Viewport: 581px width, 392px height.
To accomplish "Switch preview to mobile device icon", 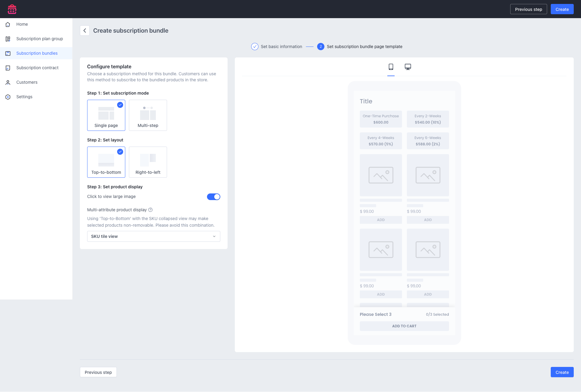I will click(x=391, y=67).
